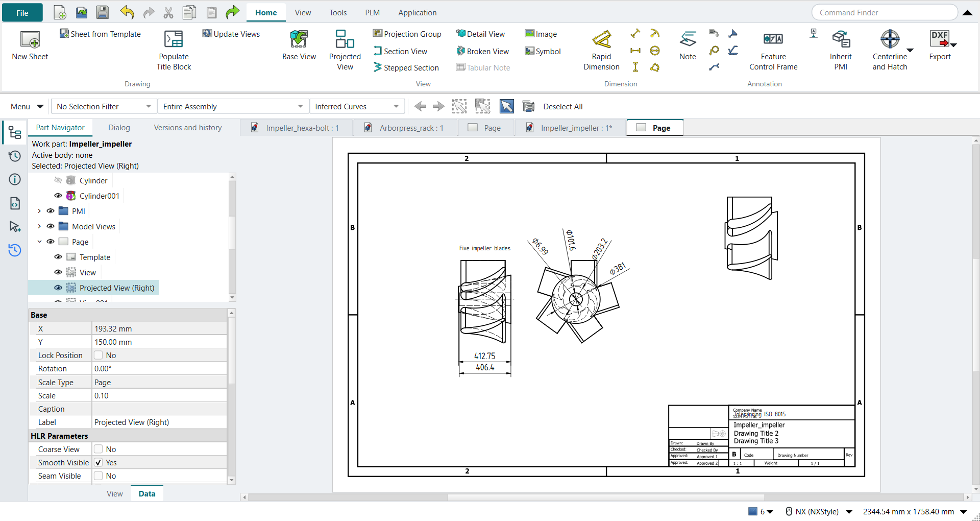Screen dimensions: 980x521
Task: Switch to the View ribbon tab
Action: pyautogui.click(x=303, y=12)
